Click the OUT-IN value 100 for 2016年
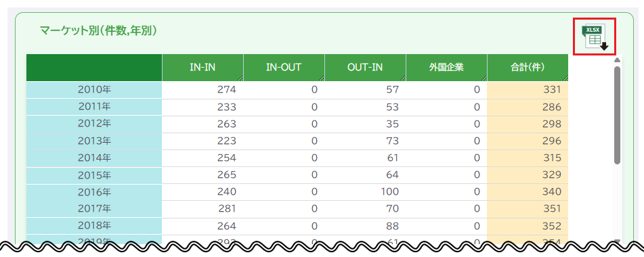 pos(389,192)
